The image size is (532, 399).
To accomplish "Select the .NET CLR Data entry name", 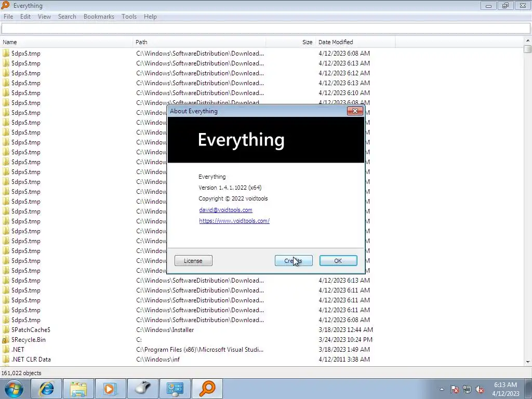I will [31, 360].
